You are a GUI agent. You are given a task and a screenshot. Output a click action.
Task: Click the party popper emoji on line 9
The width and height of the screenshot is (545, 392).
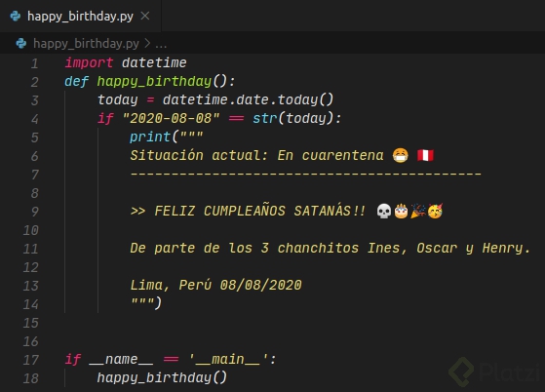[418, 211]
